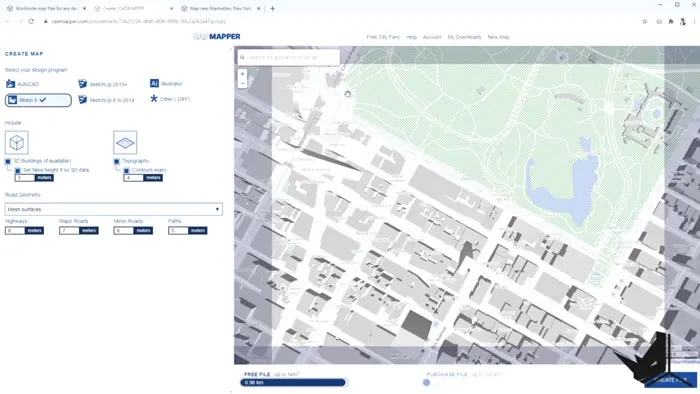Toggle the 3D Buildings checkbox
Viewport: 700px width, 394px height.
(8, 161)
